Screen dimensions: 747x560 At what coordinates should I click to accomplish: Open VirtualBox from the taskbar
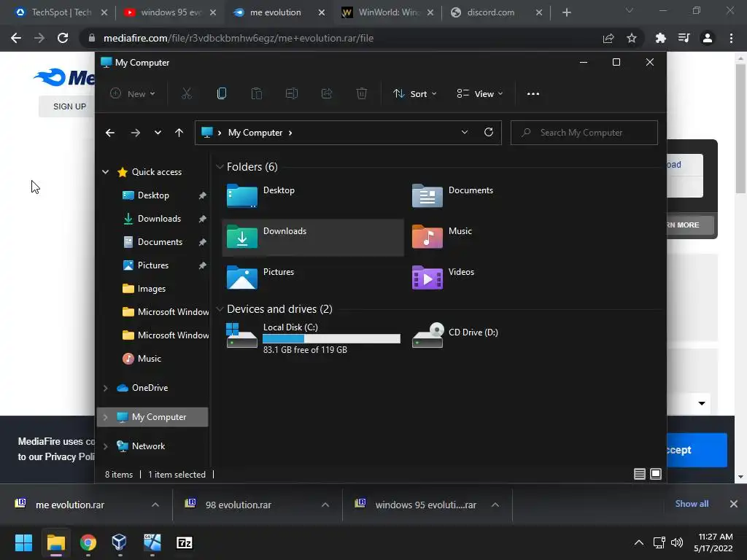tap(120, 542)
